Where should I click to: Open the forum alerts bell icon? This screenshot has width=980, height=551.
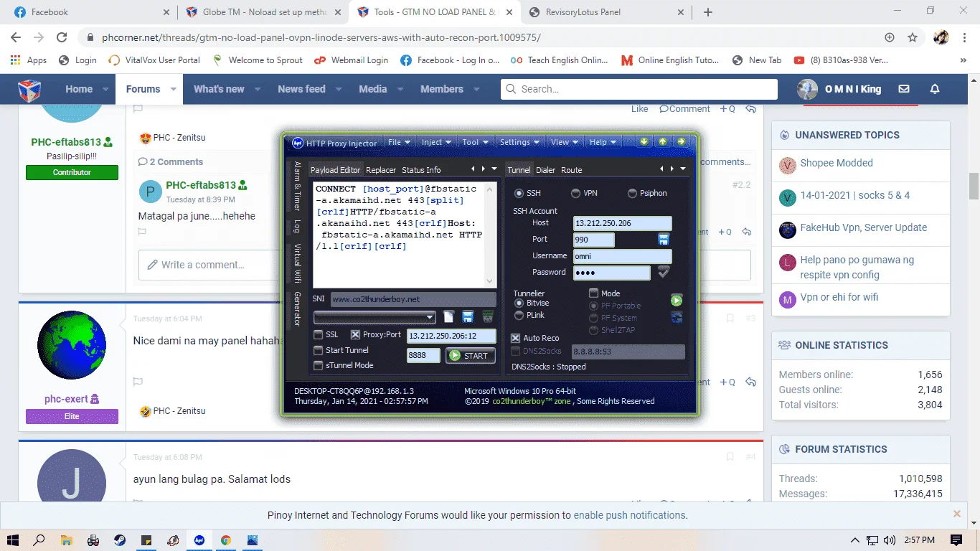click(935, 89)
